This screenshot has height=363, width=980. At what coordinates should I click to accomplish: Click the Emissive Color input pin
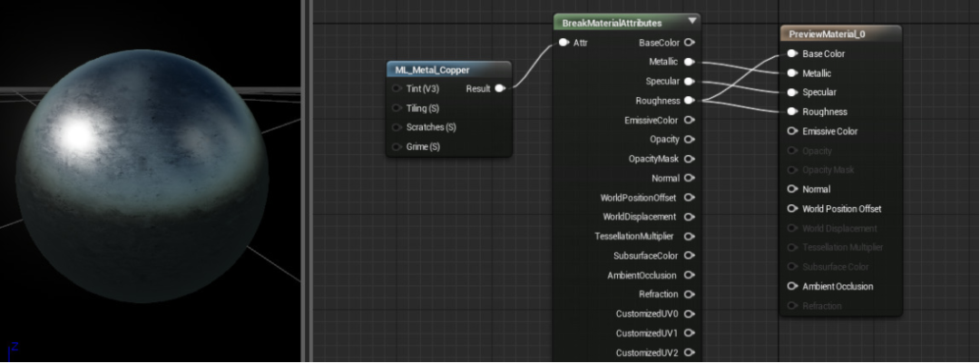792,132
